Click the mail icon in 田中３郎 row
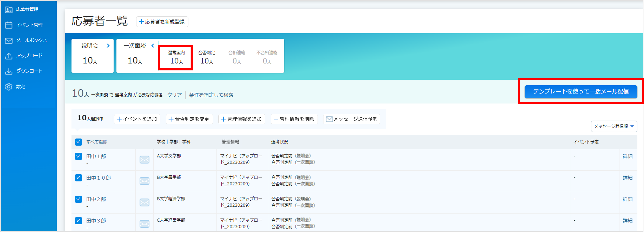 coord(145,224)
